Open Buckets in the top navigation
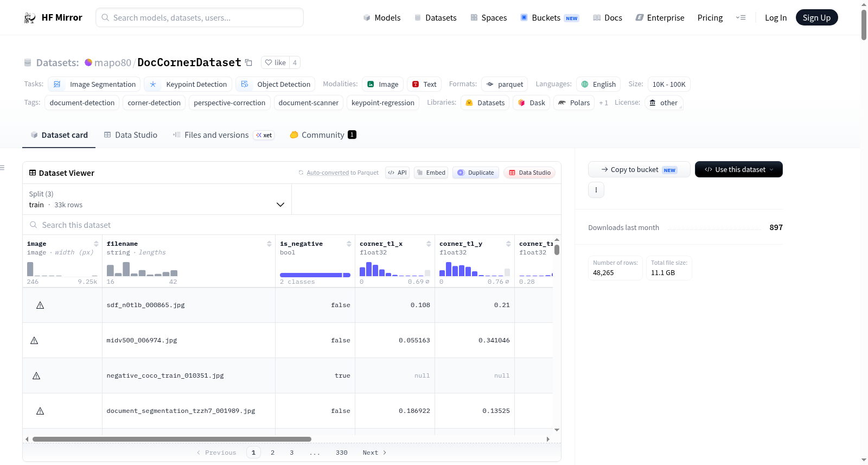 [550, 18]
